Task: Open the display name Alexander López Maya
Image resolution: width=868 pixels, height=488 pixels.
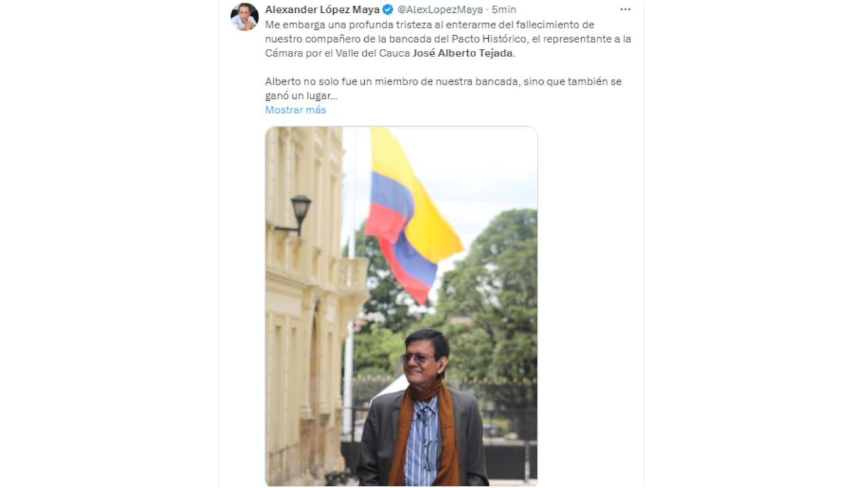Action: pos(322,9)
